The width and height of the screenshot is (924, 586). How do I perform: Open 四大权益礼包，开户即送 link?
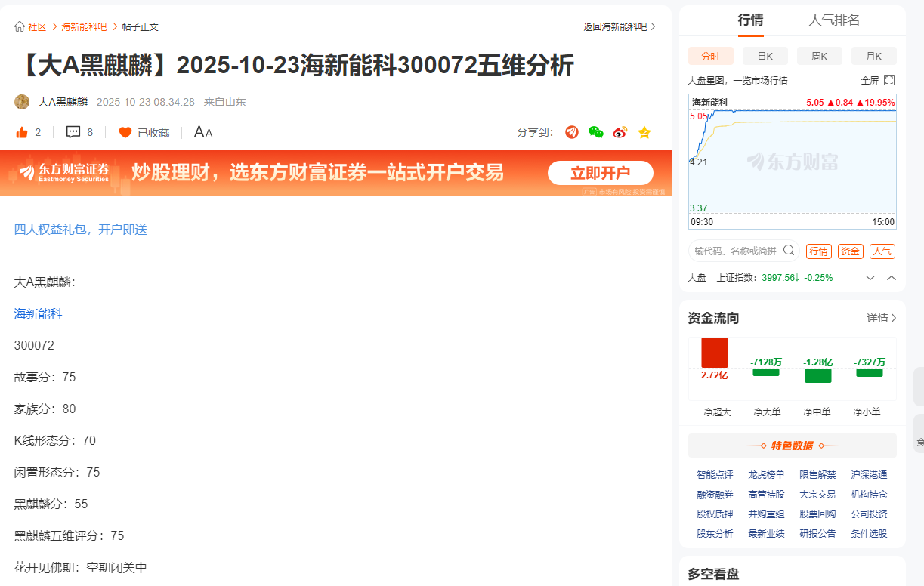click(x=81, y=230)
